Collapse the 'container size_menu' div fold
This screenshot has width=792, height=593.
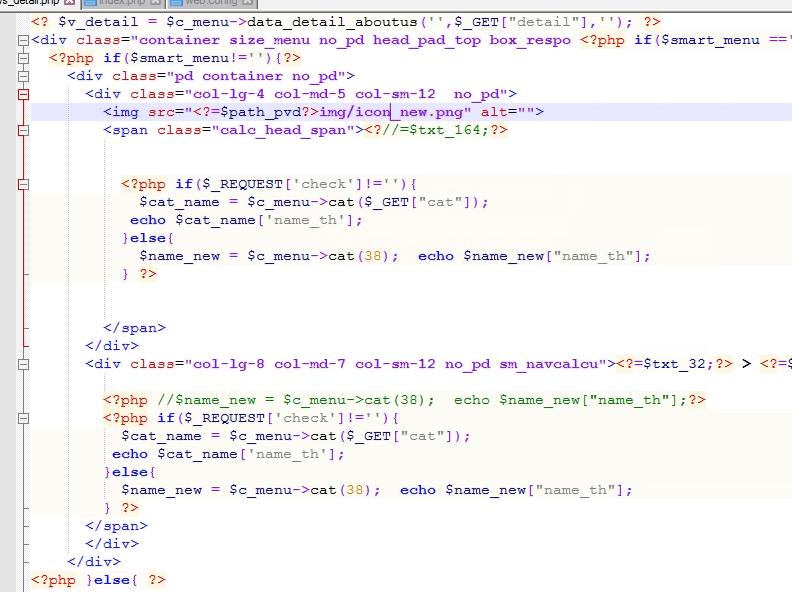click(23, 40)
